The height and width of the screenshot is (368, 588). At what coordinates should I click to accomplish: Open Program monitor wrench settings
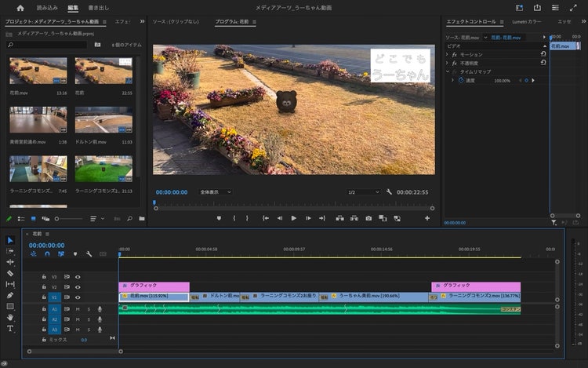pyautogui.click(x=389, y=191)
